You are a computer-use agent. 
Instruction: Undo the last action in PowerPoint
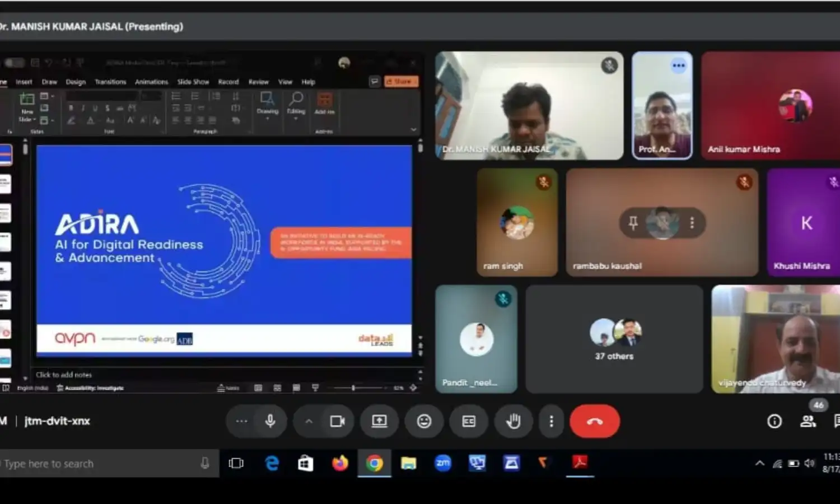coord(49,63)
